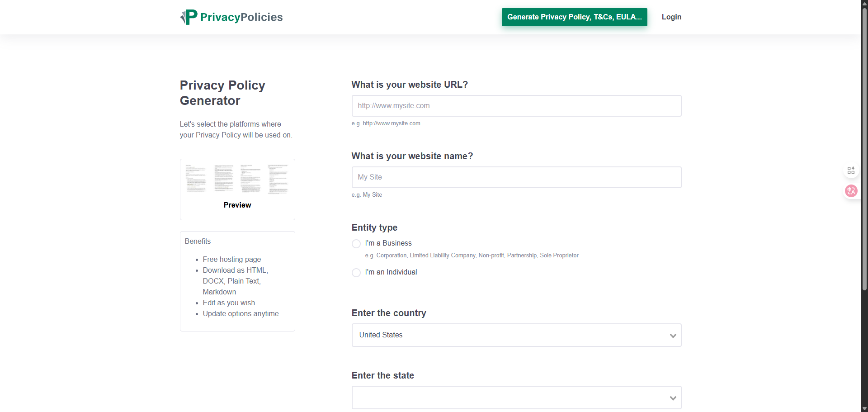This screenshot has width=868, height=412.
Task: Click the Login link in the header
Action: [x=671, y=17]
